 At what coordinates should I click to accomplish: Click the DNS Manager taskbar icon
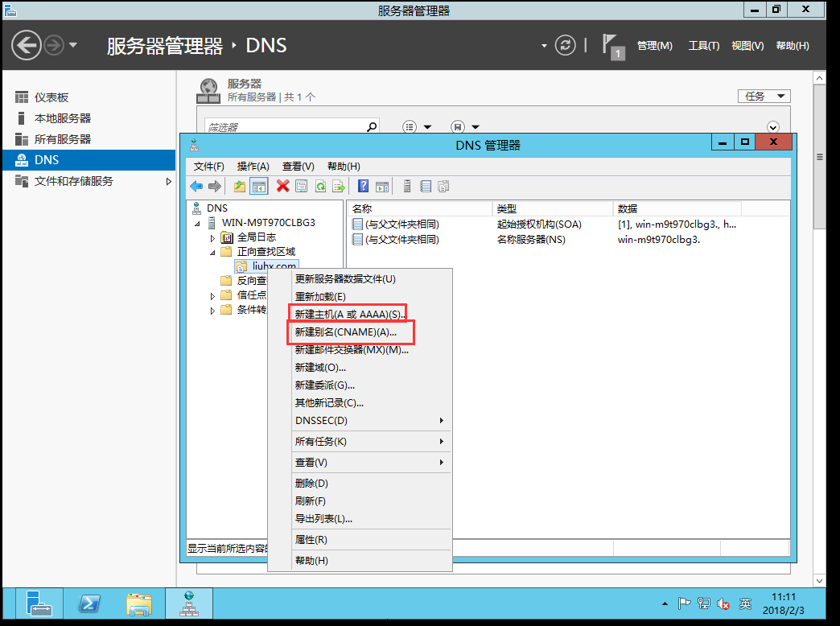click(x=189, y=603)
